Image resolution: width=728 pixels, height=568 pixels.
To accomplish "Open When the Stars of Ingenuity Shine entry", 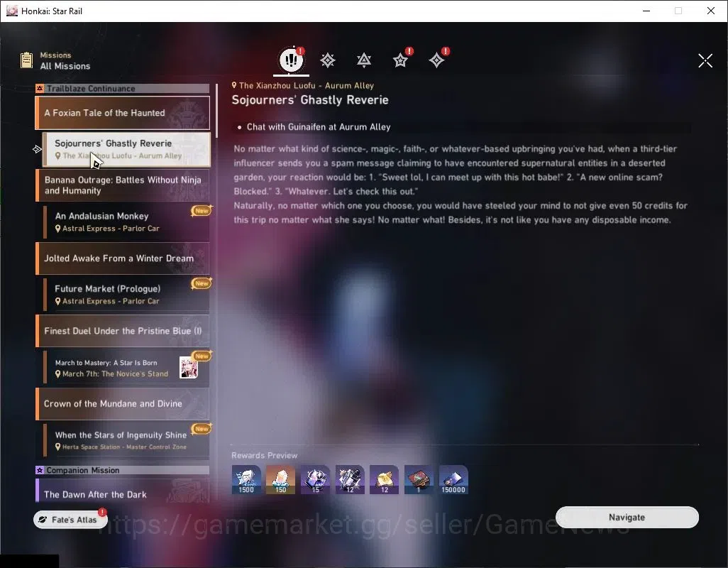I will point(126,439).
